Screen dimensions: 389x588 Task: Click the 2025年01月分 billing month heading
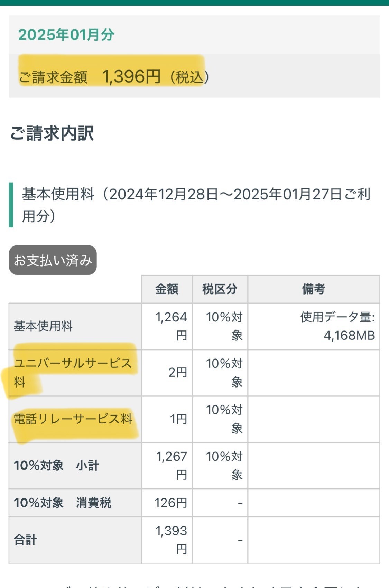click(66, 35)
